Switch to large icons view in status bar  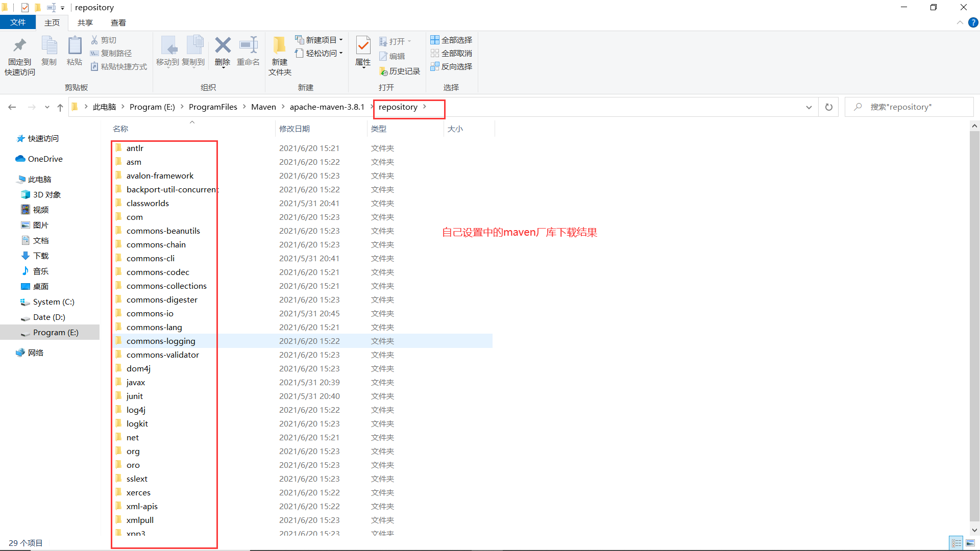[970, 543]
